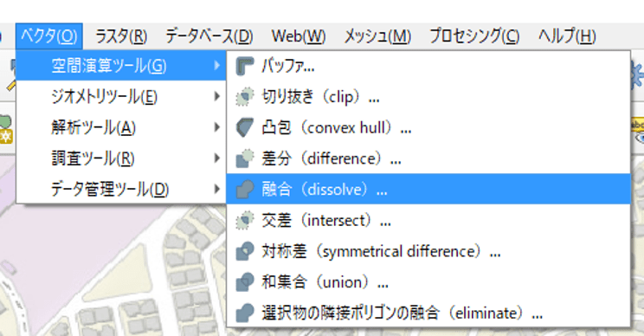The image size is (644, 336).
Task: Click the 差分 difference icon
Action: (245, 158)
